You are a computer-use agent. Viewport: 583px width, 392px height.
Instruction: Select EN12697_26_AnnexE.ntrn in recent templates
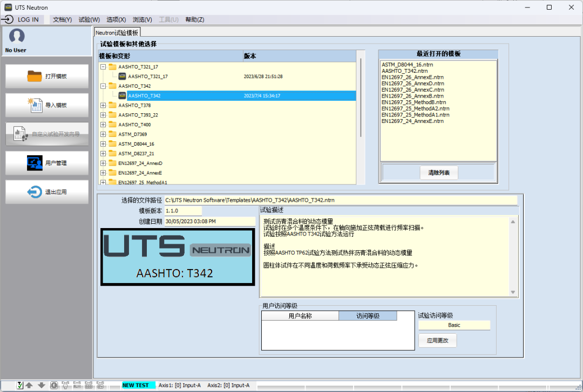click(412, 77)
